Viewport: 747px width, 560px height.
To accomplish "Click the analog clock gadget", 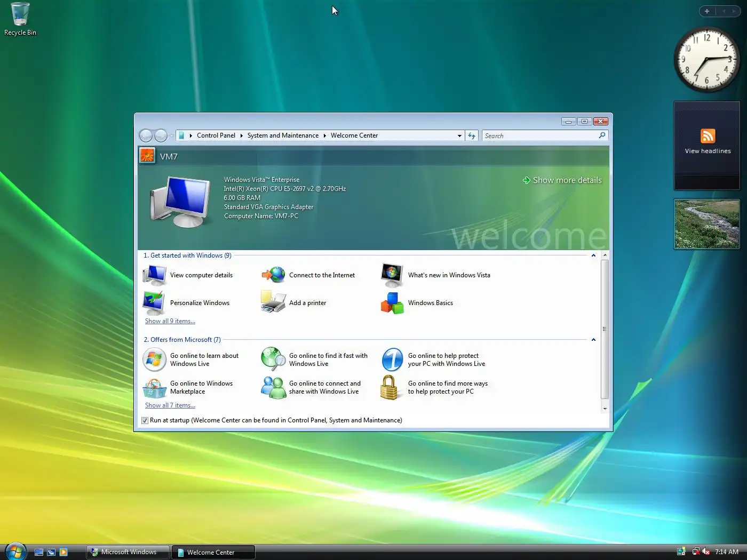I will click(706, 60).
